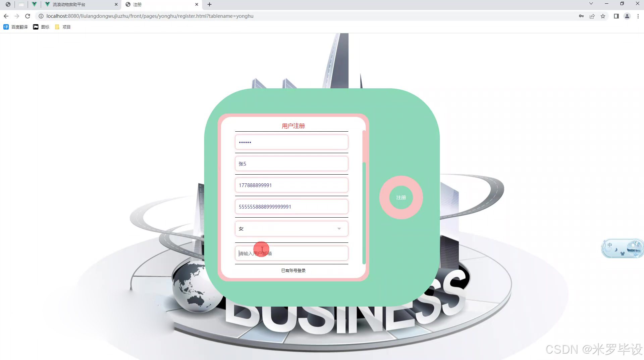Reload the current page
Image resolution: width=644 pixels, height=360 pixels.
[28, 16]
